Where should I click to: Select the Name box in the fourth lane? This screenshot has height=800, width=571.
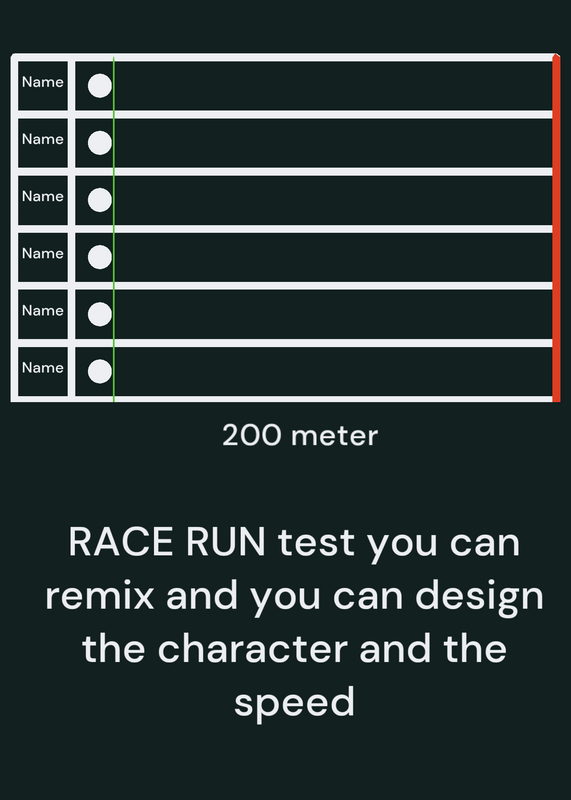43,257
